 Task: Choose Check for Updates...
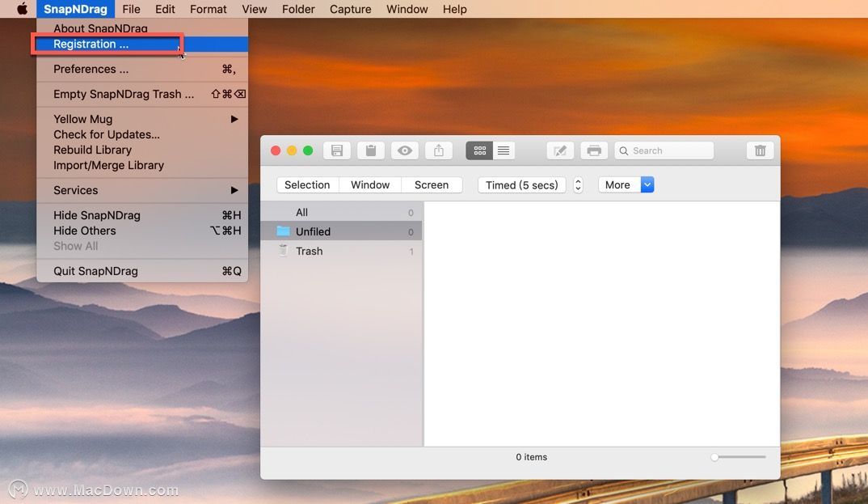point(142,134)
